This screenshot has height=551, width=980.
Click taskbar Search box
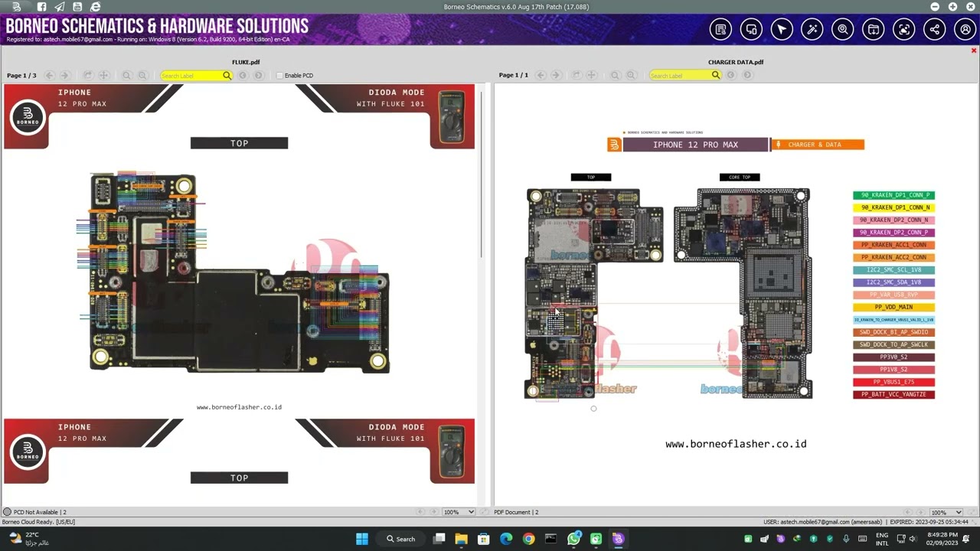pos(401,539)
